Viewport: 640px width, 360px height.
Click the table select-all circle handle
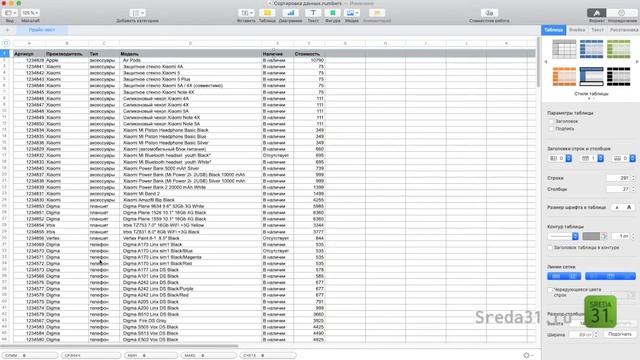[6, 43]
